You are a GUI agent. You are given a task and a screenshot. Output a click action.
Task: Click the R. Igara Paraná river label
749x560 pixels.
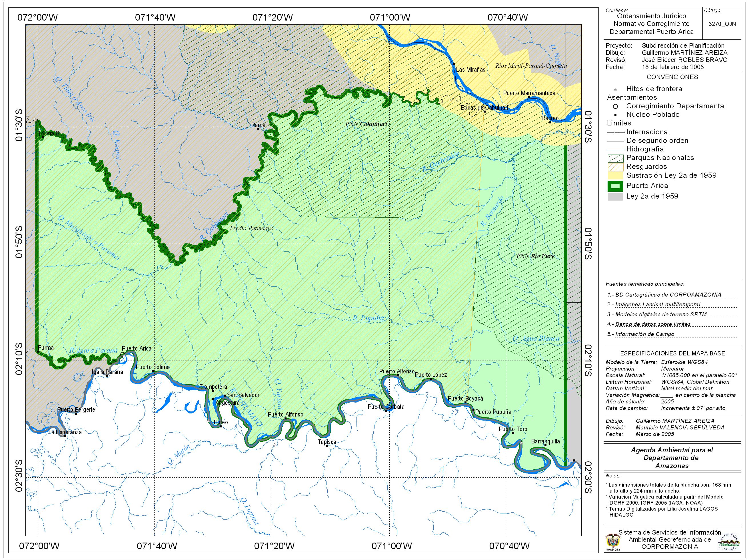pos(93,350)
